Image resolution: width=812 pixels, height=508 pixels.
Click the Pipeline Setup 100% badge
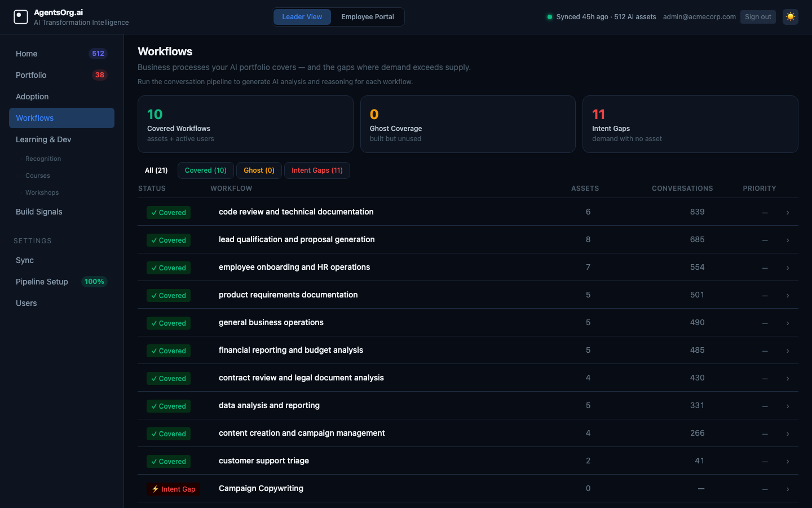pos(94,282)
